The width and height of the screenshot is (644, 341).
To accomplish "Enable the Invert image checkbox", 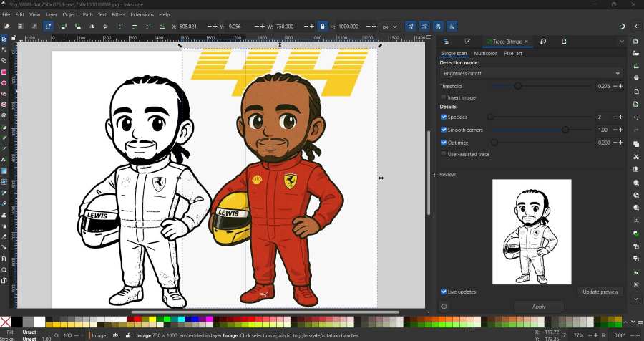I will pyautogui.click(x=444, y=97).
